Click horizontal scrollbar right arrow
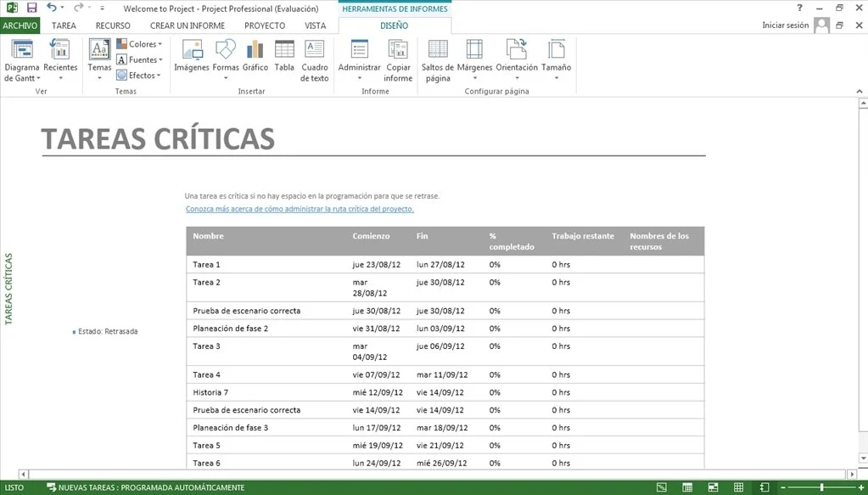 coord(853,475)
